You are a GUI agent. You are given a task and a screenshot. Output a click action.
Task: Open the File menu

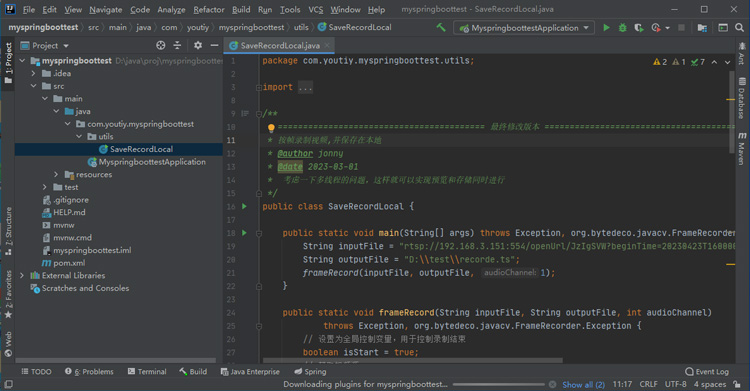(x=29, y=10)
